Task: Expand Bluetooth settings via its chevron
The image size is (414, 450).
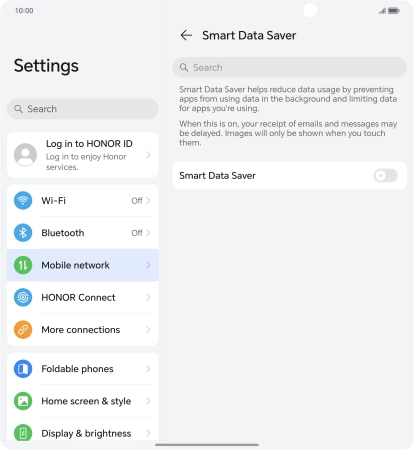Action: click(x=148, y=233)
